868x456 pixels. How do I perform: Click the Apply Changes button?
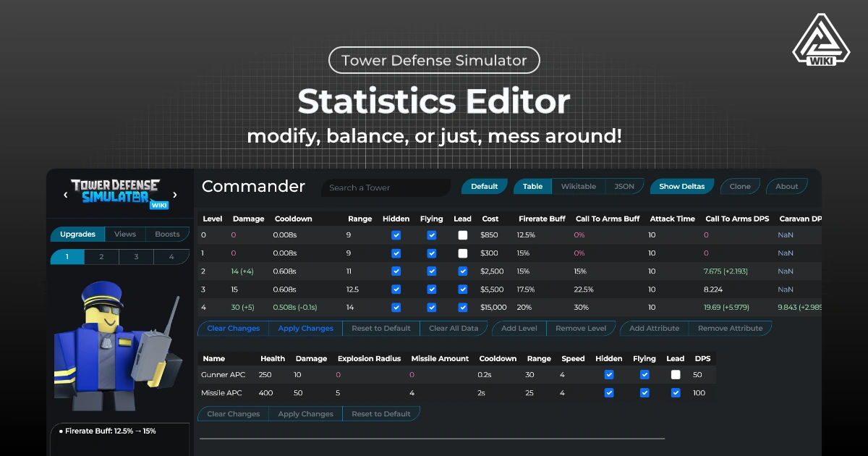[x=305, y=328]
